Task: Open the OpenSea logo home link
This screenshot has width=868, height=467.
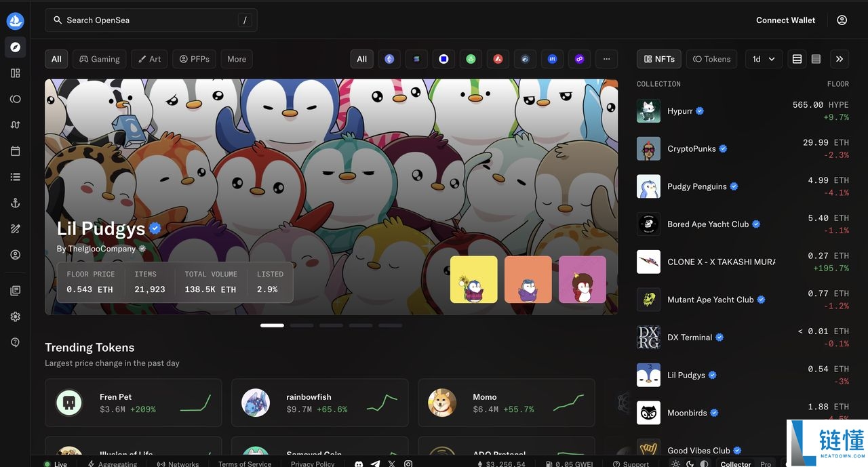Action: pos(15,21)
